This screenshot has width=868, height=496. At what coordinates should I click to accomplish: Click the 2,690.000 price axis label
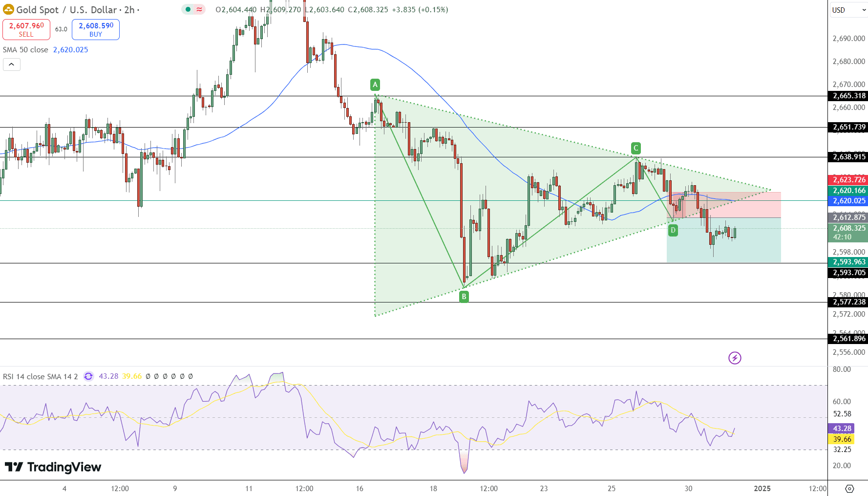coord(849,39)
